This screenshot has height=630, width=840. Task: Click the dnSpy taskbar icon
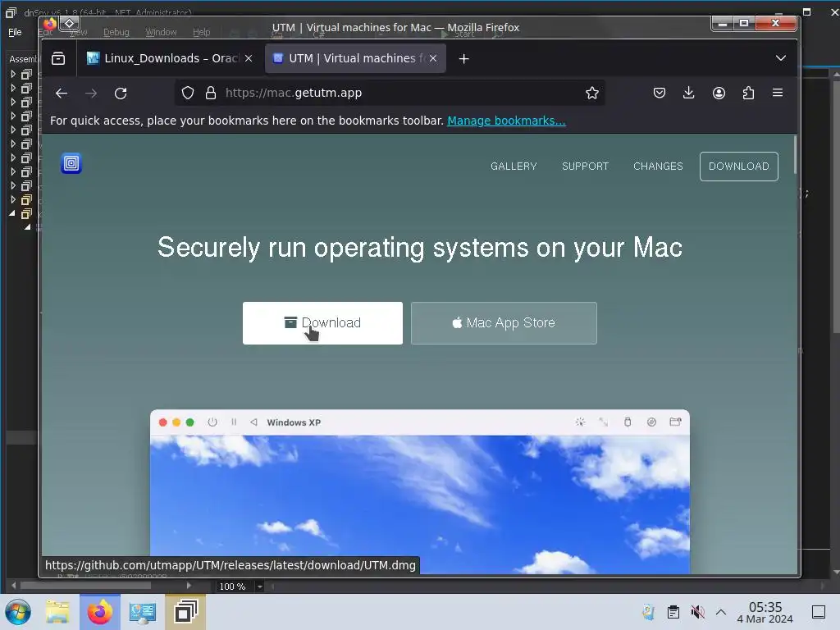coord(186,612)
